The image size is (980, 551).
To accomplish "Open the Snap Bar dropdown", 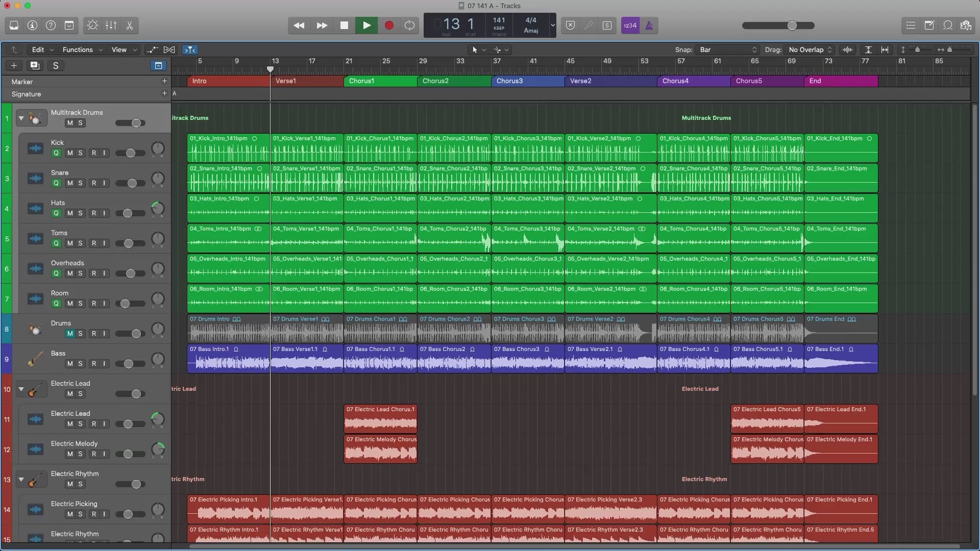I will tap(728, 49).
